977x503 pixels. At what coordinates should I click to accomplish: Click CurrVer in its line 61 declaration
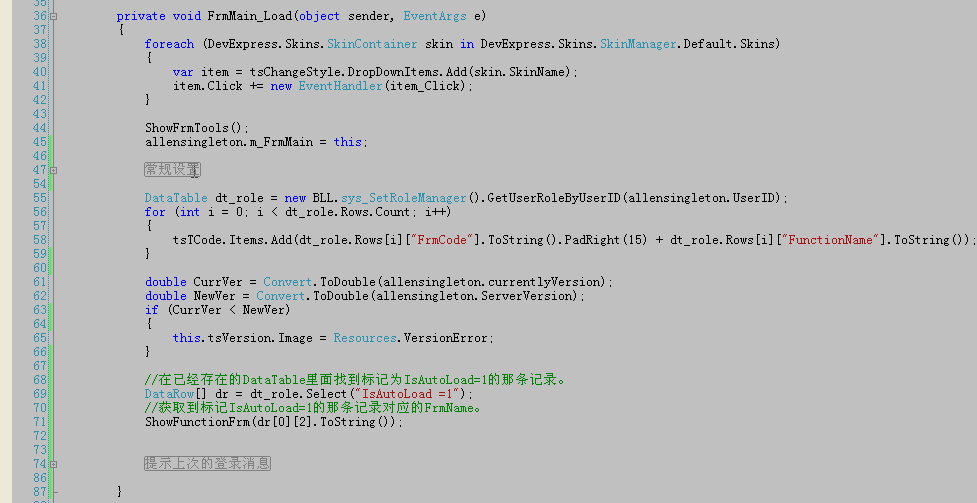click(x=217, y=282)
